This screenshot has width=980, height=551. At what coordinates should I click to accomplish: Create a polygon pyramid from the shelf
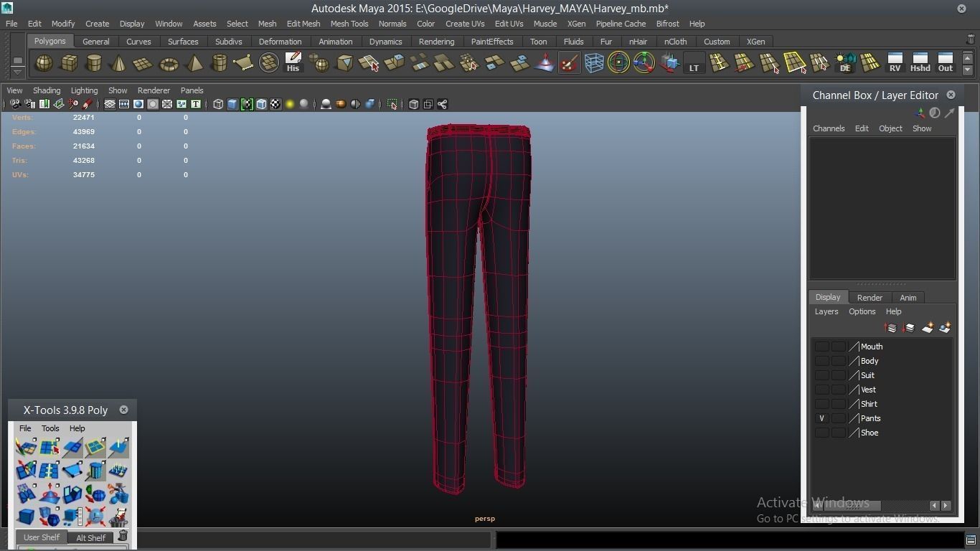[x=194, y=63]
